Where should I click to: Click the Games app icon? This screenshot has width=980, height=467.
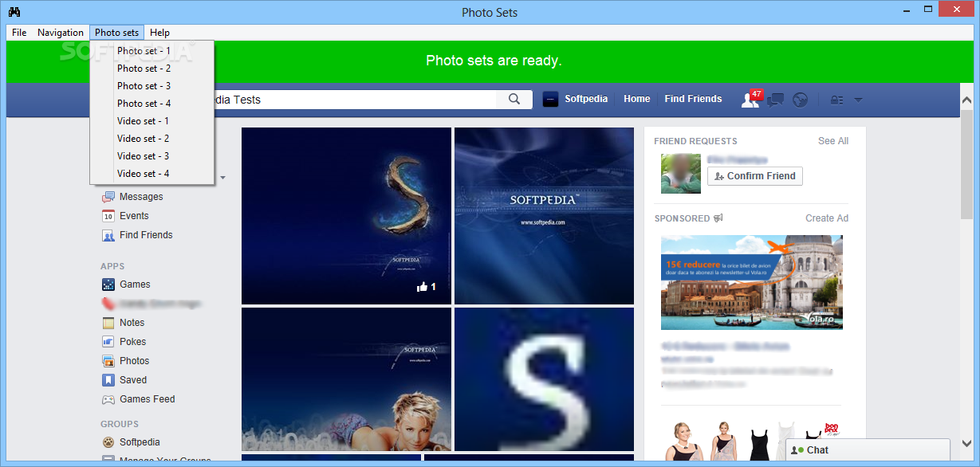pos(108,285)
